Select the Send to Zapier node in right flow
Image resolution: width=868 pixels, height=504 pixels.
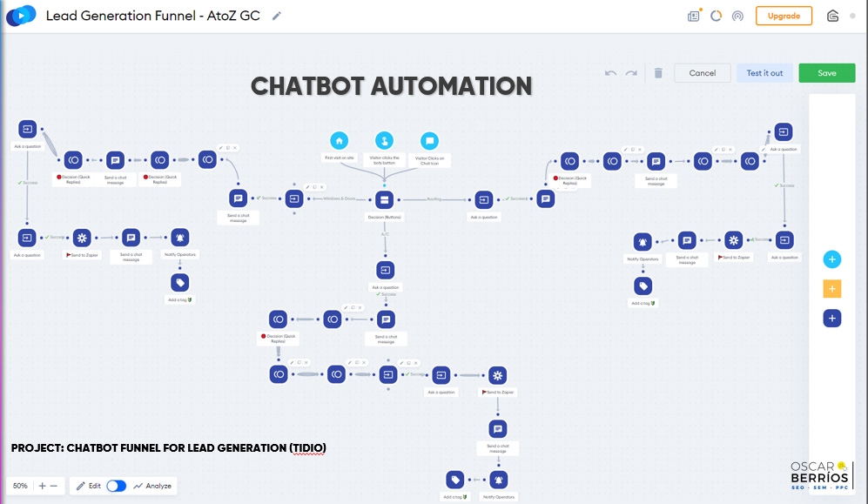pos(733,240)
